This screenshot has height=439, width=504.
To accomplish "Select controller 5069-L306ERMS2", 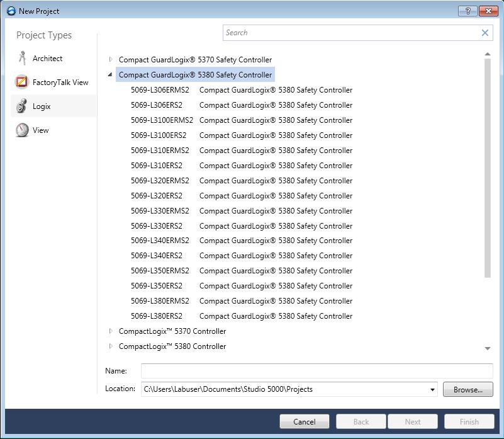I will [x=160, y=90].
